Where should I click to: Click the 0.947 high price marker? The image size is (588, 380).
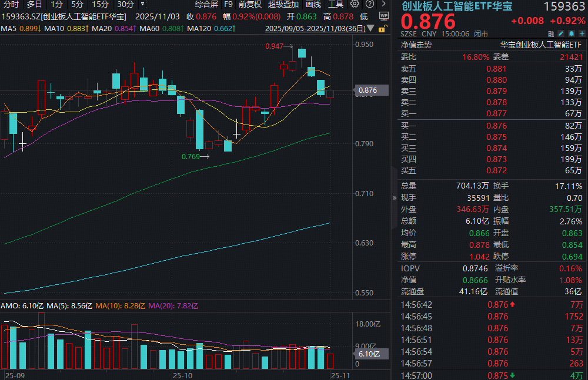pos(274,46)
